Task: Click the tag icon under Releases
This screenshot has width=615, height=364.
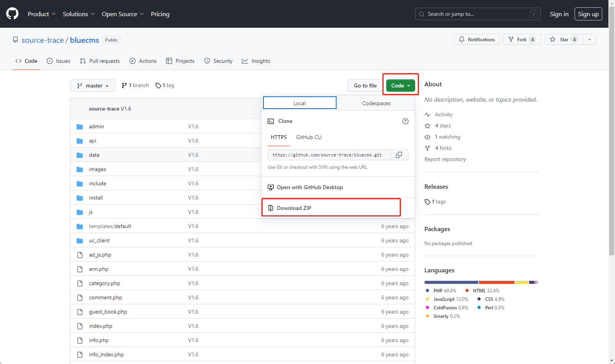Action: coord(427,202)
